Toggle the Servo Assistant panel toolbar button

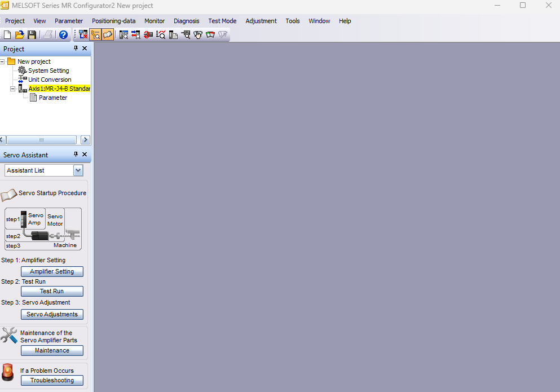click(x=107, y=35)
